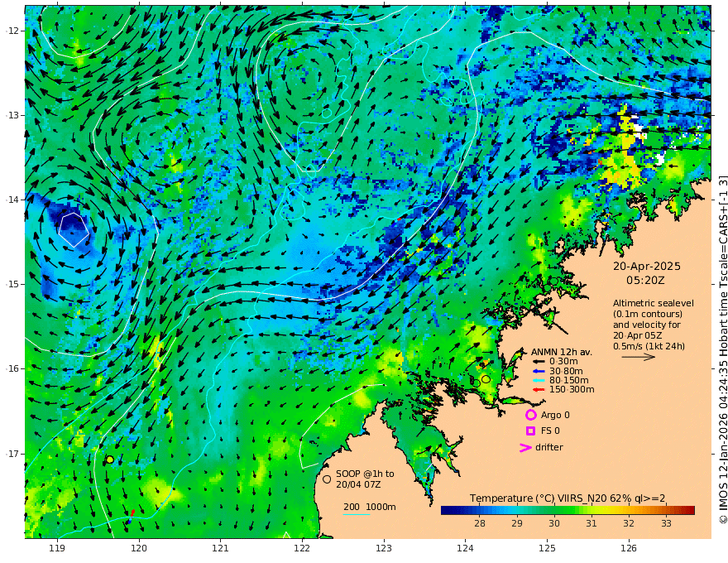Click the cyan 80-150m arrow legend symbol
Viewport: 728px width, 563px height.
(x=539, y=381)
